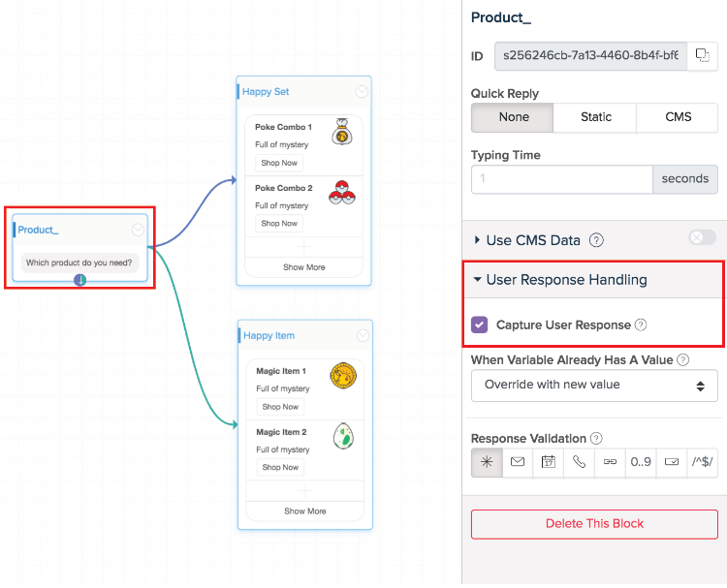727x588 pixels.
Task: Switch Quick Reply to Static
Action: (595, 117)
